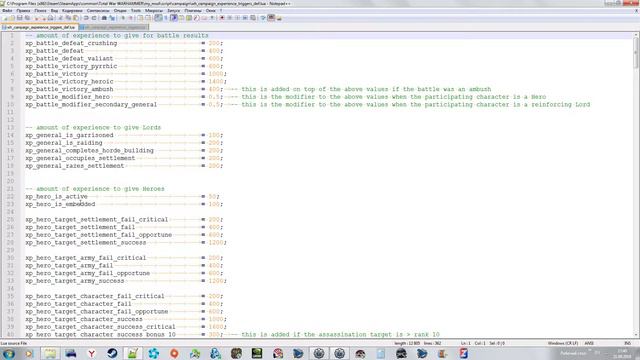Screen dimensions: 640x360
Task: Click the xp_general_is_garrisoned line
Action: (x=124, y=135)
